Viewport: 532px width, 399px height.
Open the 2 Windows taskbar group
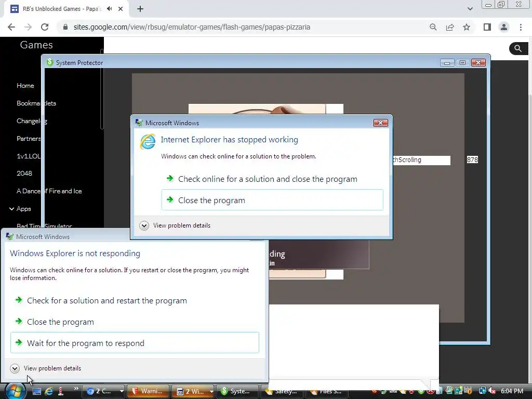pos(193,391)
